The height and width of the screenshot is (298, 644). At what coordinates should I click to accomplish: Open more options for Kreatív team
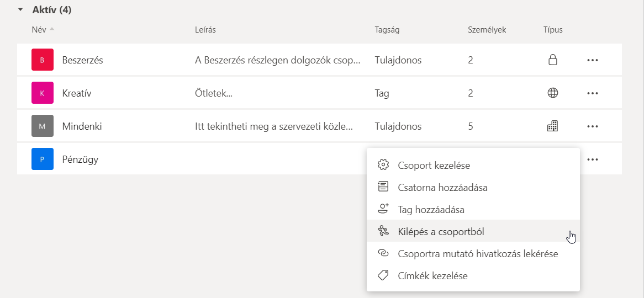tap(593, 93)
